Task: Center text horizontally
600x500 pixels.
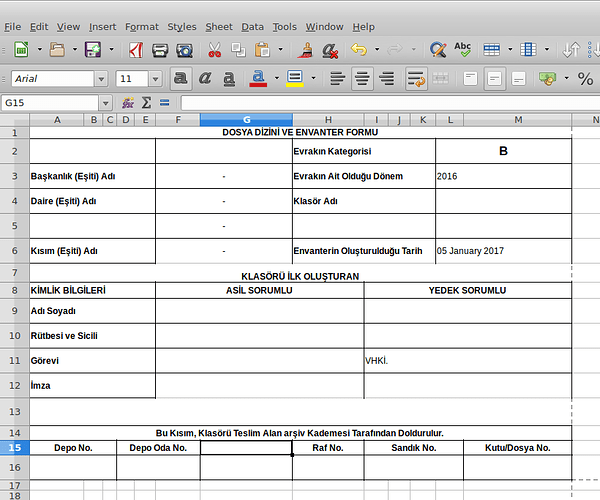Action: click(362, 78)
